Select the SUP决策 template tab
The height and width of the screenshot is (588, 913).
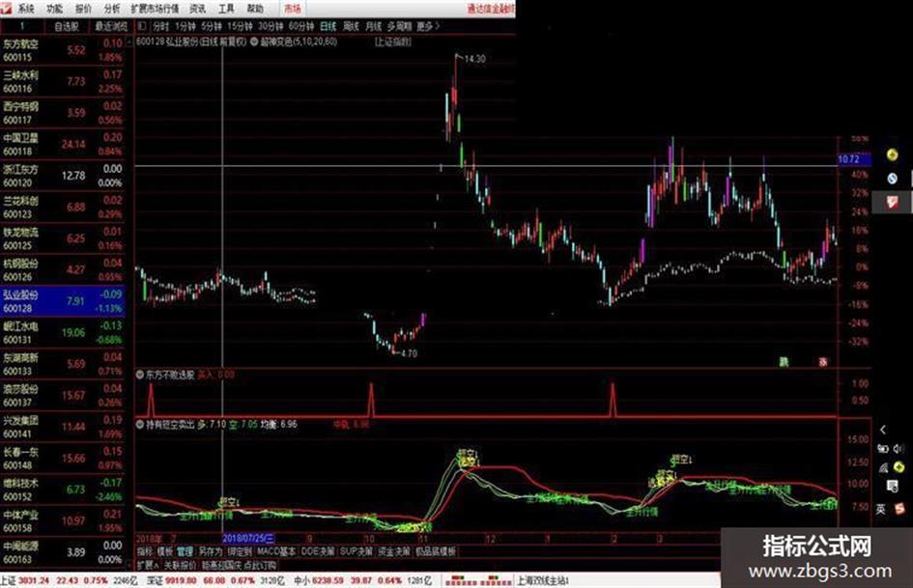pyautogui.click(x=356, y=550)
